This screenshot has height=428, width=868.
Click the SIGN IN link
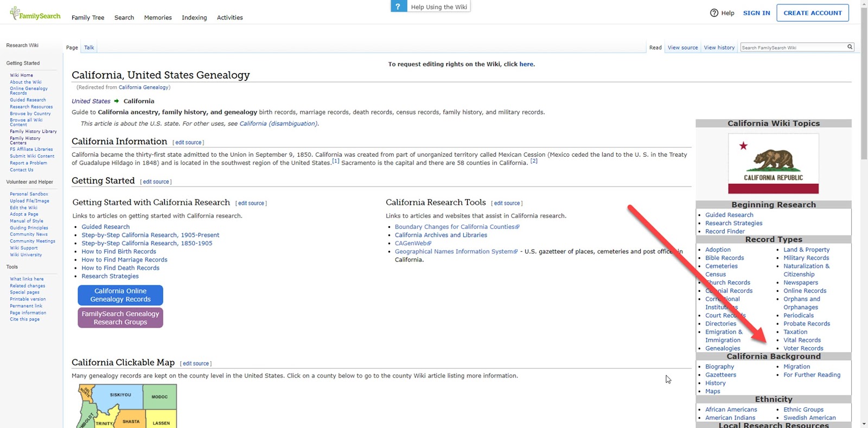pyautogui.click(x=756, y=13)
